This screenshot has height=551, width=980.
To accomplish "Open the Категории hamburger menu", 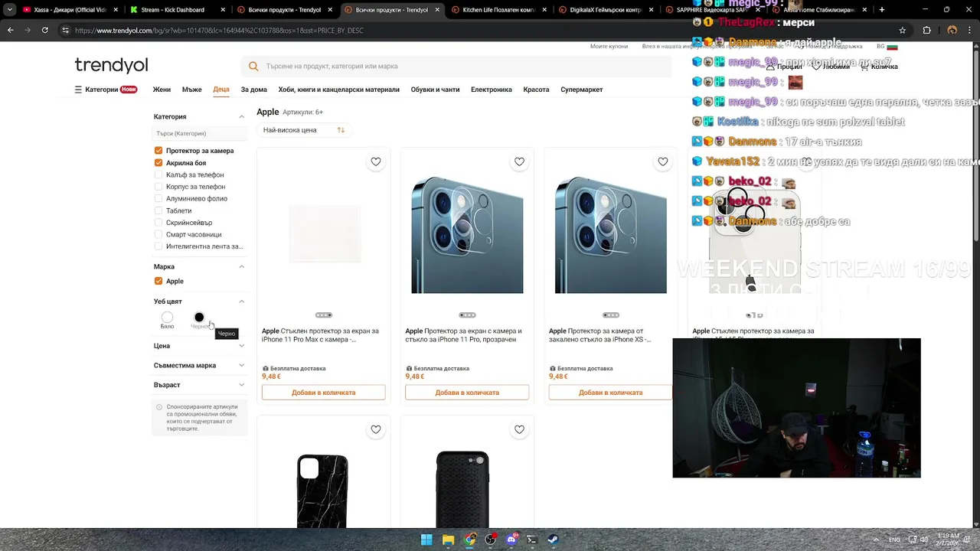I will coord(78,90).
